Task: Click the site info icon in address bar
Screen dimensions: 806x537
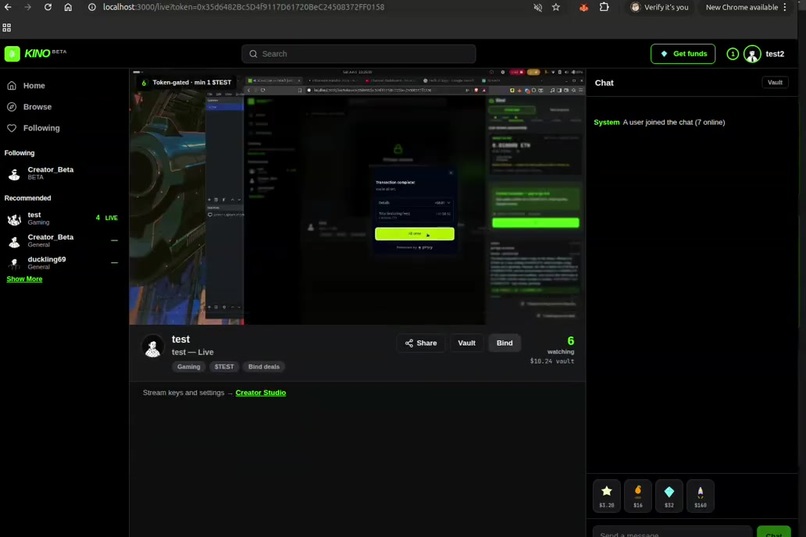Action: click(x=92, y=7)
